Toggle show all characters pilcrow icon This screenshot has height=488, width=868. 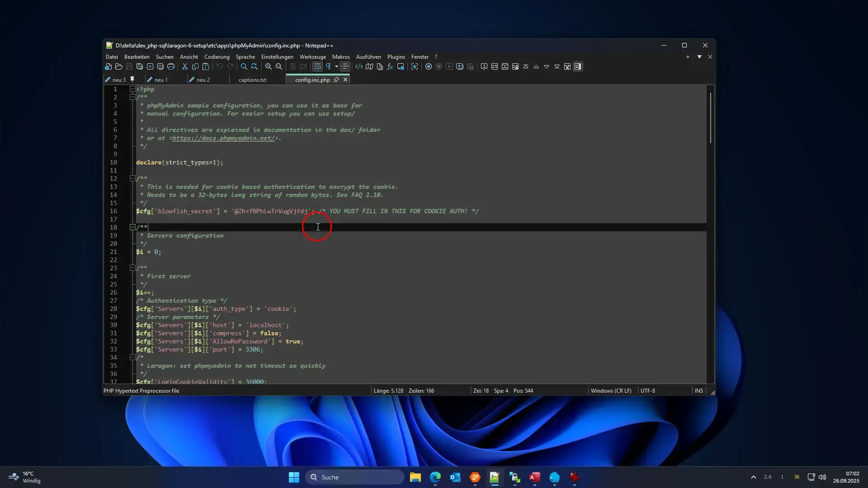[328, 67]
